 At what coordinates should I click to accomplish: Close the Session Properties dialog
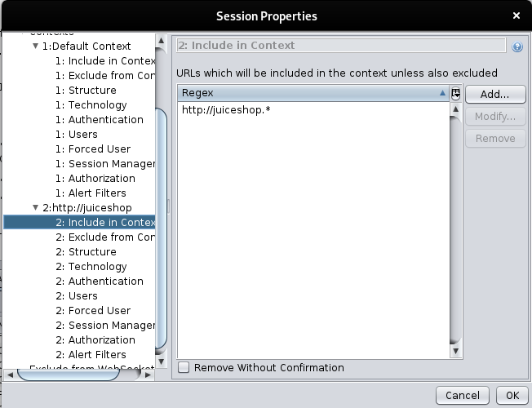point(516,16)
